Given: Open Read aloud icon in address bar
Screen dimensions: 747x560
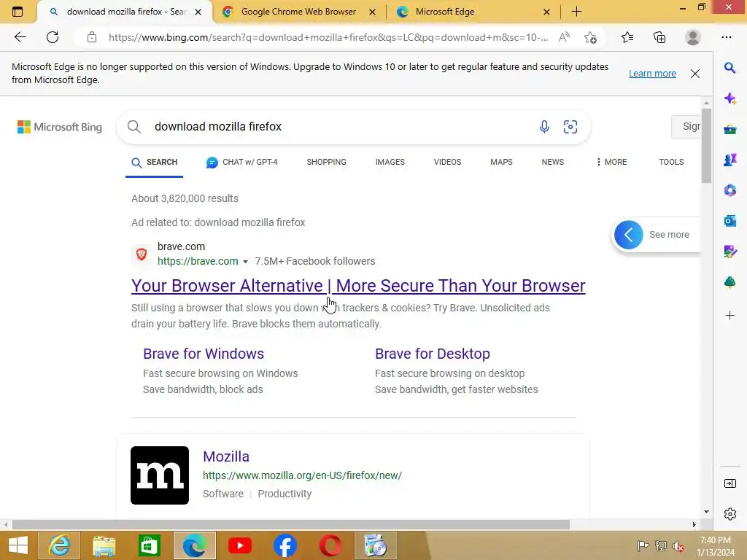Looking at the screenshot, I should point(564,37).
